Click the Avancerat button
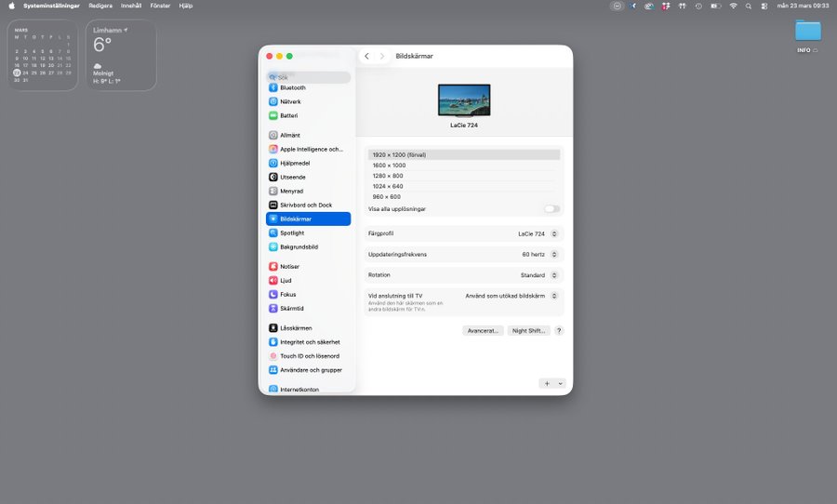837x504 pixels. (x=483, y=330)
